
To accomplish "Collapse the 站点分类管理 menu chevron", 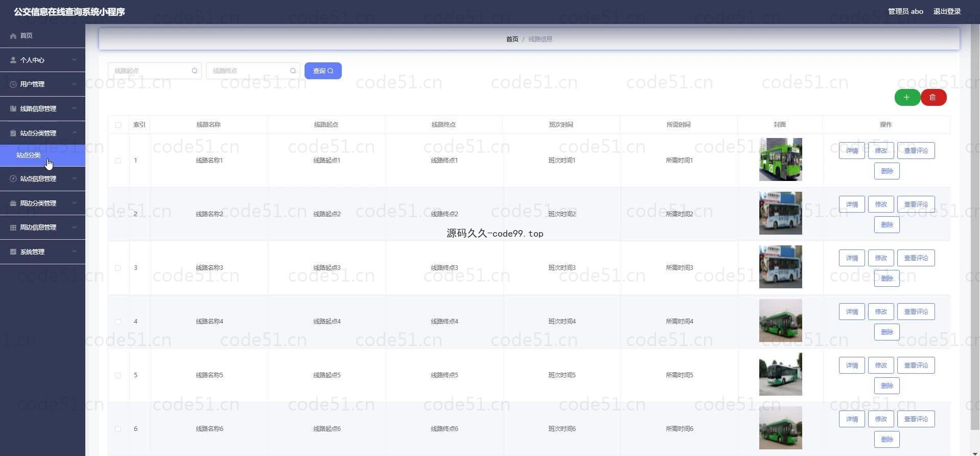I will pos(75,133).
